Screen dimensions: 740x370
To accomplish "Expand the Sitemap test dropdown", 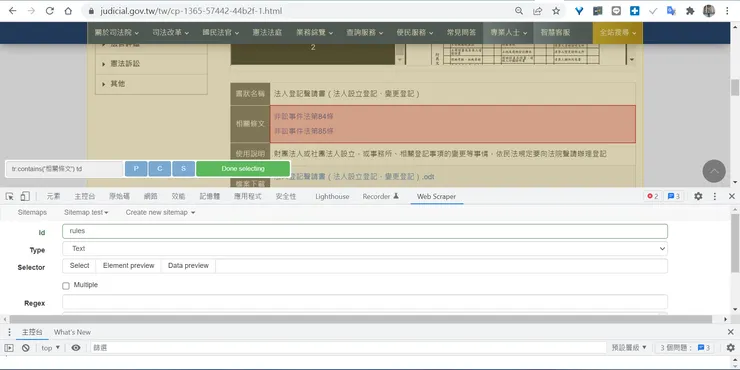I will click(x=86, y=212).
